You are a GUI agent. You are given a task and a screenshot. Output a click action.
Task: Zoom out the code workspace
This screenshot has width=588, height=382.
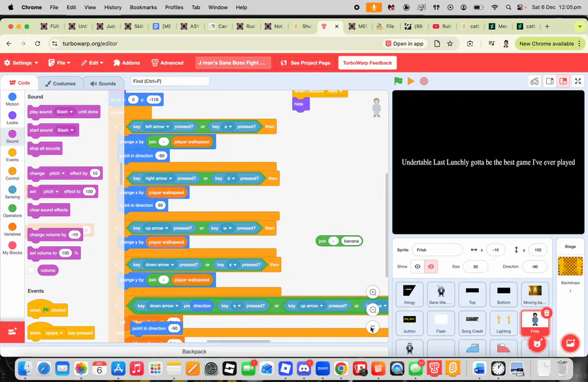click(373, 310)
